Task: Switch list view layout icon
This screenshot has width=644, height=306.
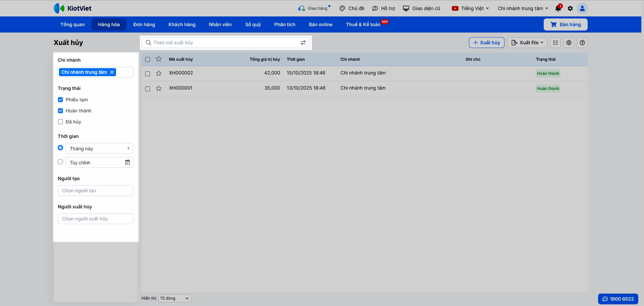Action: (555, 43)
